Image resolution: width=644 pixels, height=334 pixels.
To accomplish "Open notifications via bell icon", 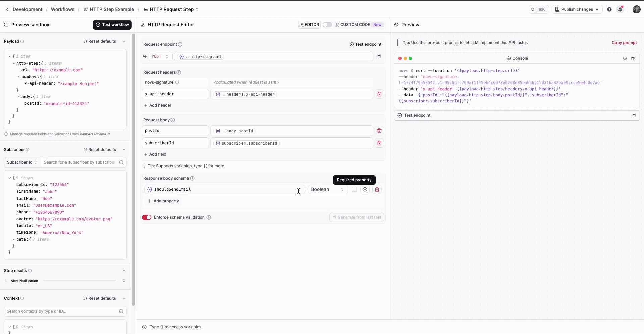I will tap(620, 9).
